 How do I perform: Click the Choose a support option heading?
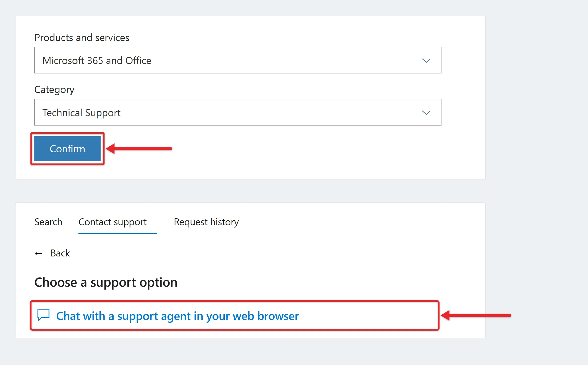click(106, 283)
